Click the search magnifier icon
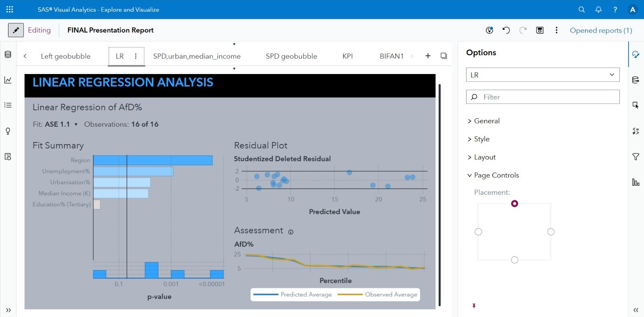 pos(582,10)
